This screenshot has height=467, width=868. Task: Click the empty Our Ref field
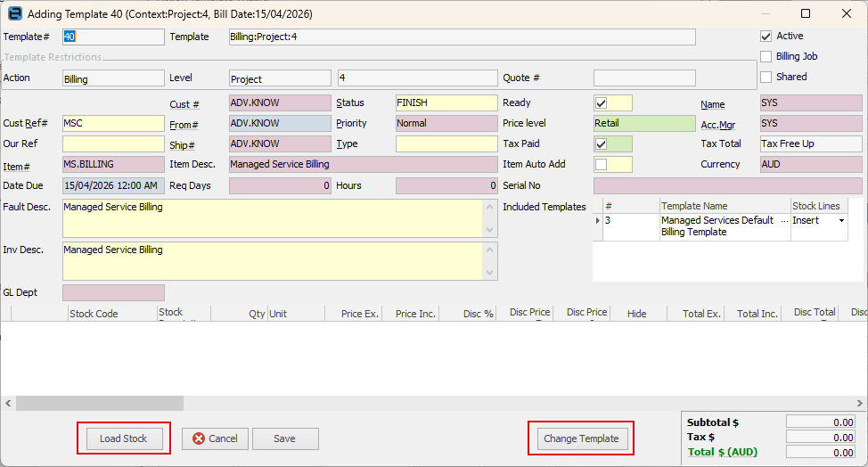point(113,143)
